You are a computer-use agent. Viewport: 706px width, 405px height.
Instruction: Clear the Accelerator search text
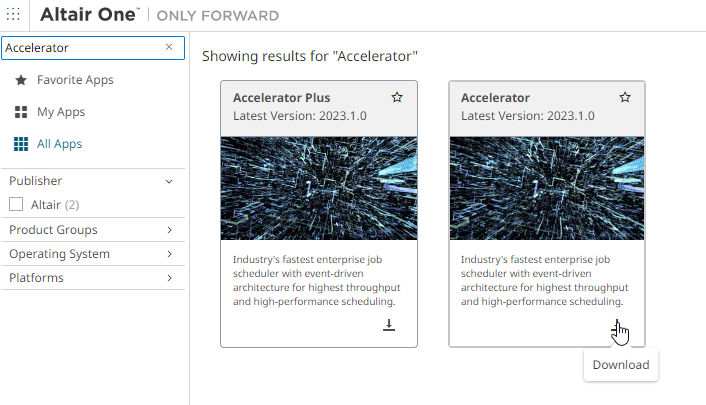169,47
